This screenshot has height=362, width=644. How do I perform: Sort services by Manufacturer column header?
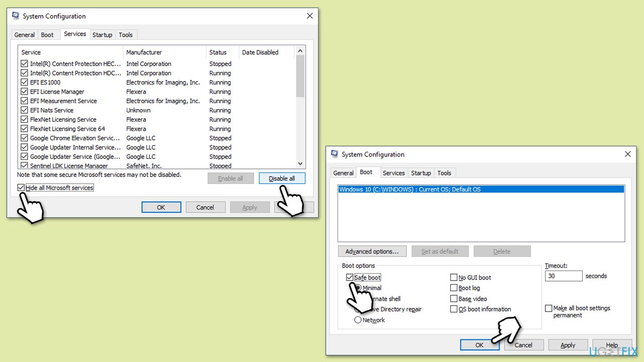pyautogui.click(x=144, y=52)
